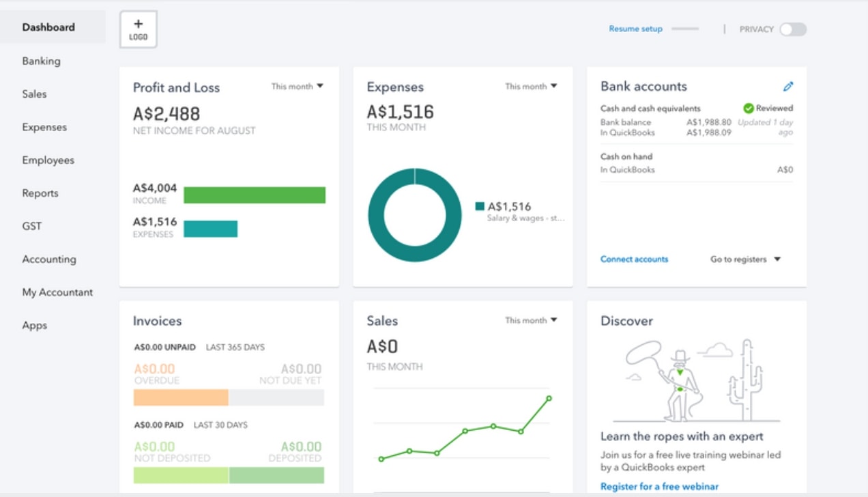Open Reports in the sidebar
This screenshot has width=868, height=497.
point(40,193)
